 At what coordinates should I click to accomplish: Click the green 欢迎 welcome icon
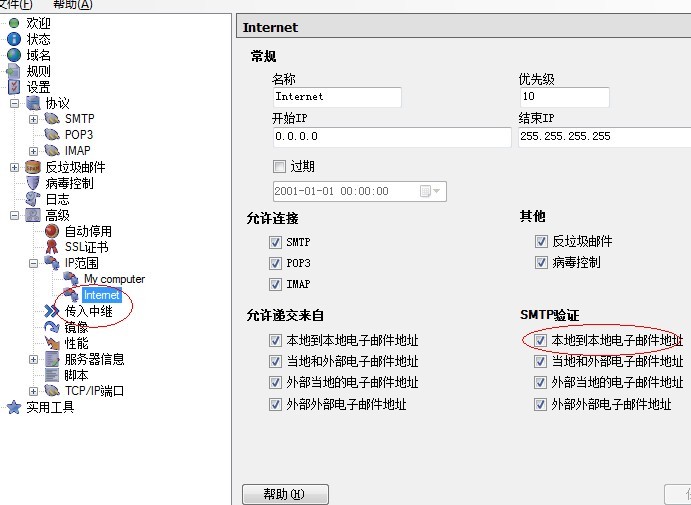[14, 23]
